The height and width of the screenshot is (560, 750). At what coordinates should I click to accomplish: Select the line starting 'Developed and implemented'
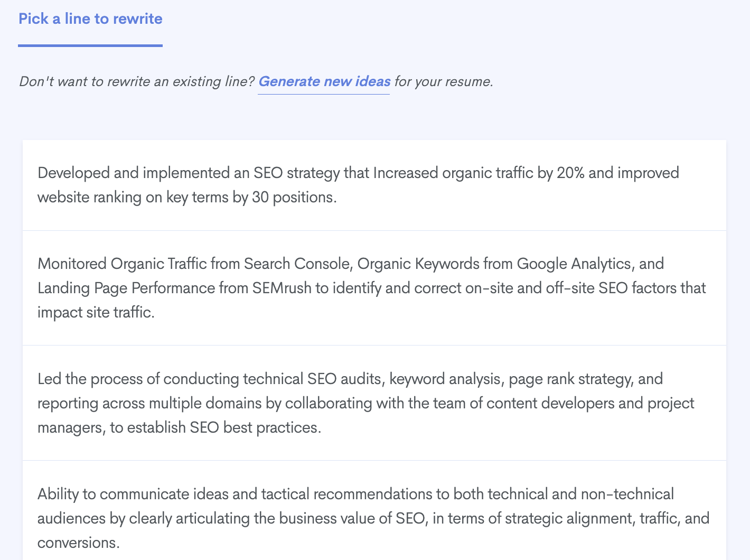click(x=374, y=185)
